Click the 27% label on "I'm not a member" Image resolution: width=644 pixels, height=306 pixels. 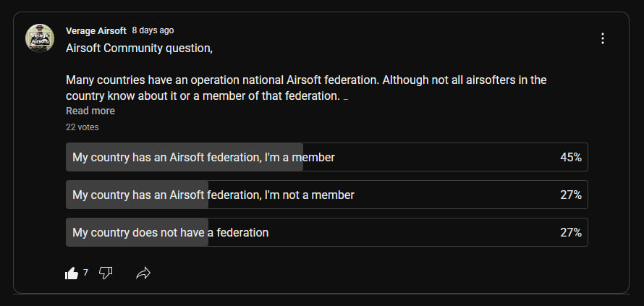571,195
